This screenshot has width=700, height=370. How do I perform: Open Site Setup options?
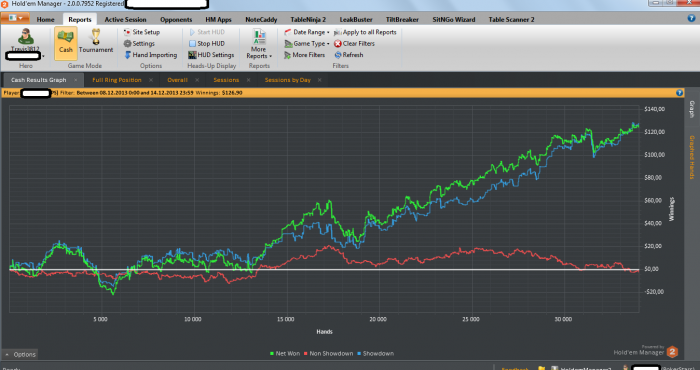pos(142,32)
